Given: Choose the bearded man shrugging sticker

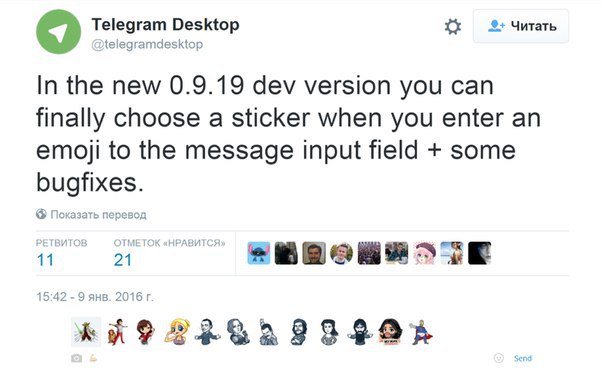Looking at the screenshot, I should [360, 332].
